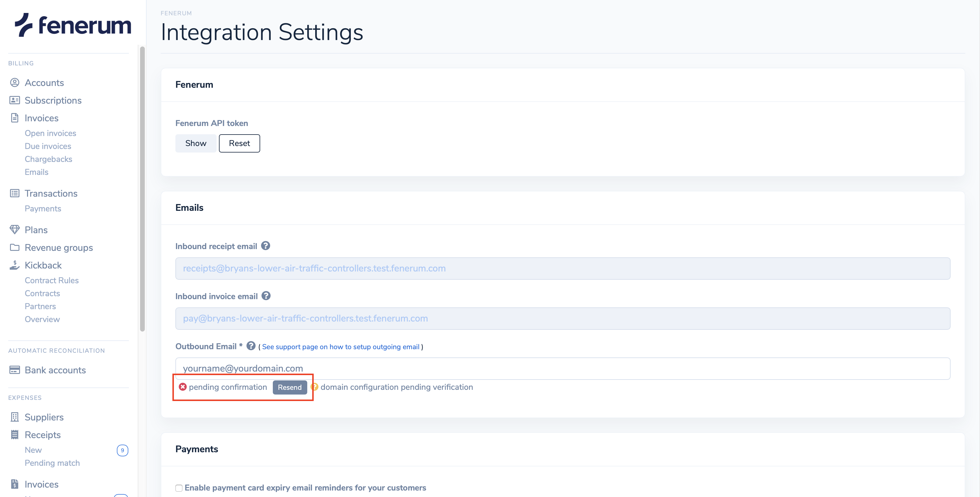
Task: Click the Receipts icon
Action: (14, 435)
